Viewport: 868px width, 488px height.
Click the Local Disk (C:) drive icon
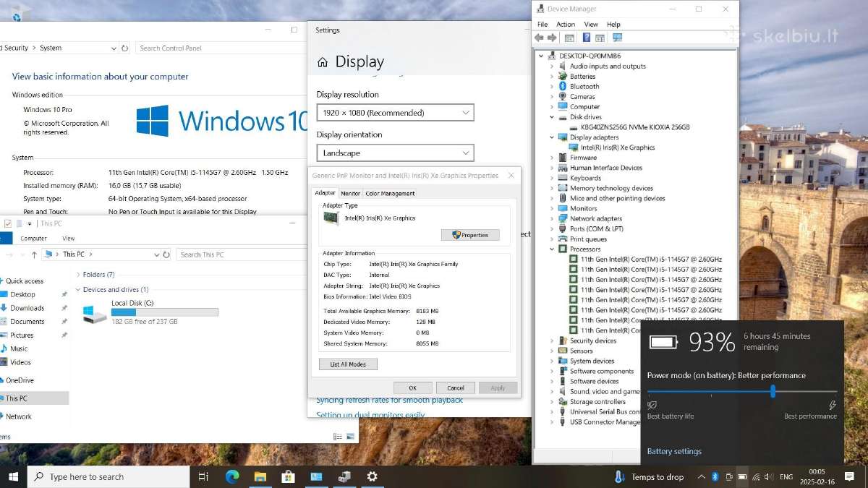(x=95, y=313)
